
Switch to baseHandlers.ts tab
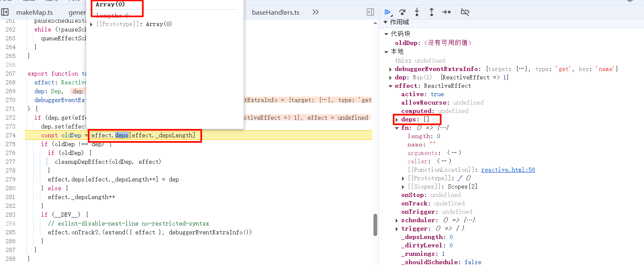(276, 12)
